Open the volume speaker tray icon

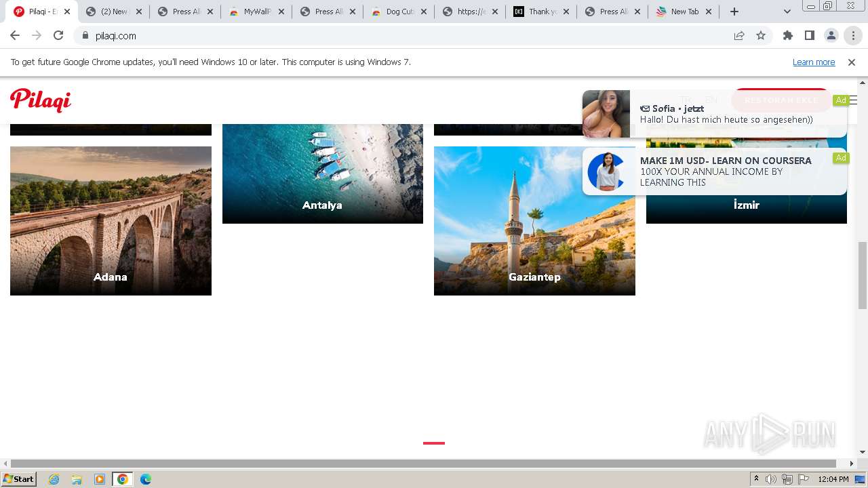click(771, 479)
